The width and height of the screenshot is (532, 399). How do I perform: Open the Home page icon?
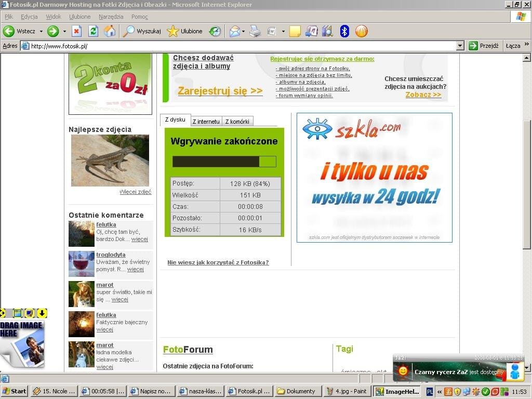click(110, 31)
